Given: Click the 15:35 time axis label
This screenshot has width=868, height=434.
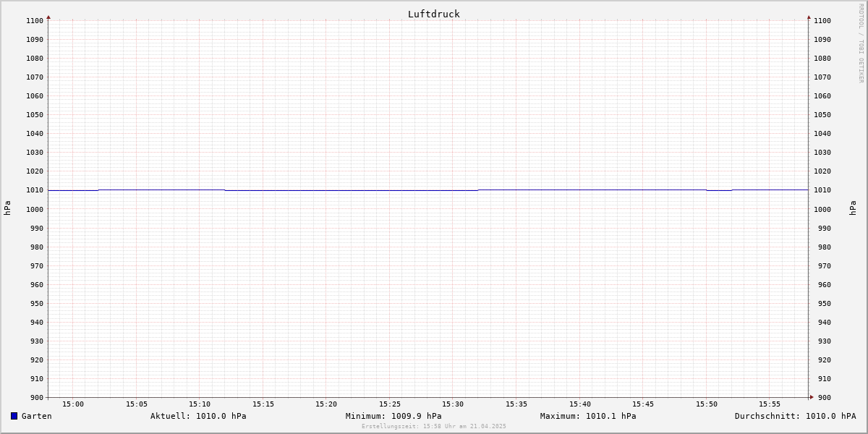Looking at the screenshot, I should tap(516, 404).
